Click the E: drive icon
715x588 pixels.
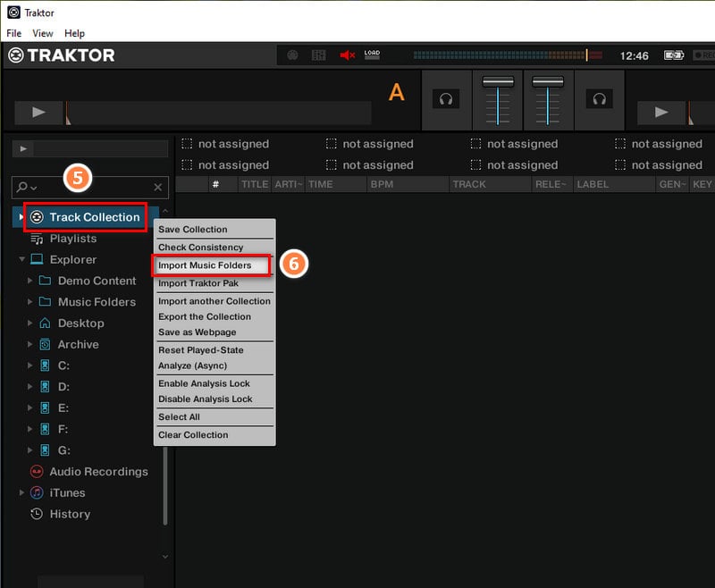click(46, 407)
